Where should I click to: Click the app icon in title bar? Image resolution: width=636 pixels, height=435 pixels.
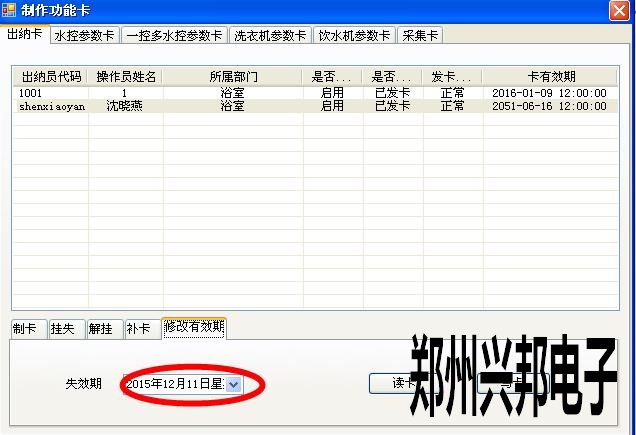[9, 9]
